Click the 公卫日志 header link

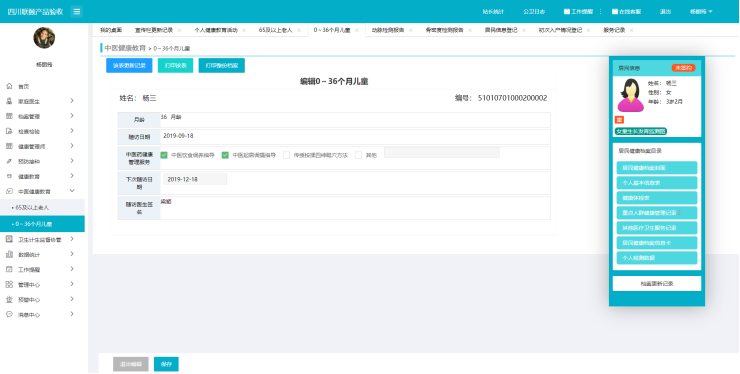[534, 12]
